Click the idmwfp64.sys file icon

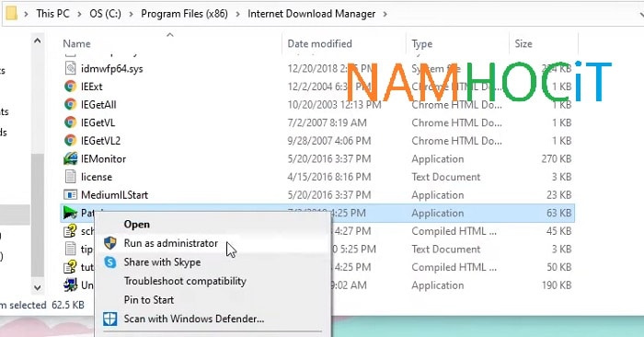pos(70,68)
